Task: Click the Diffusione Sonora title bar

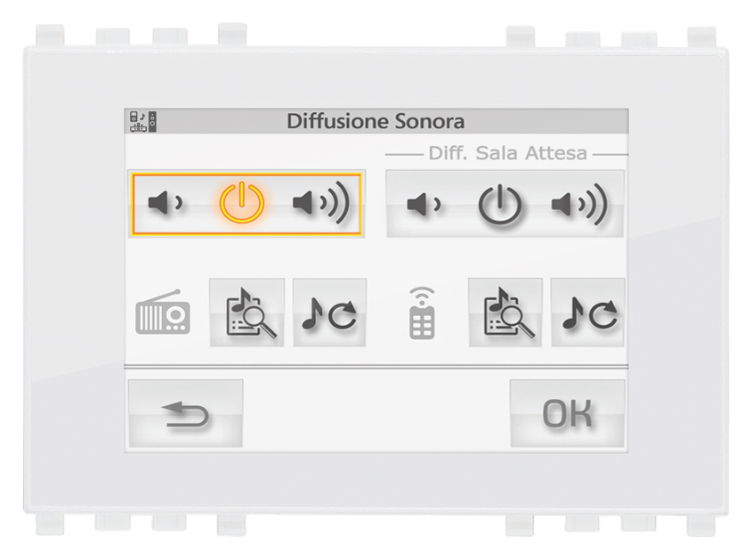Action: pyautogui.click(x=376, y=121)
